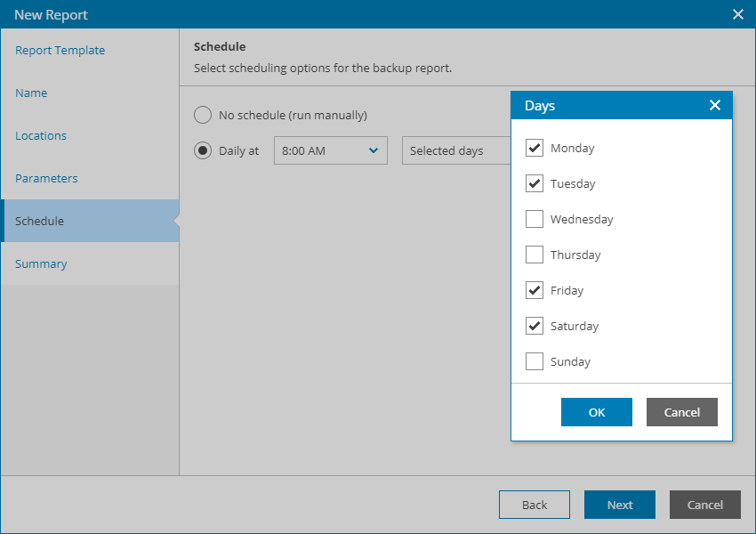Screen dimensions: 756x534
Task: Switch to the Summary step
Action: [41, 263]
